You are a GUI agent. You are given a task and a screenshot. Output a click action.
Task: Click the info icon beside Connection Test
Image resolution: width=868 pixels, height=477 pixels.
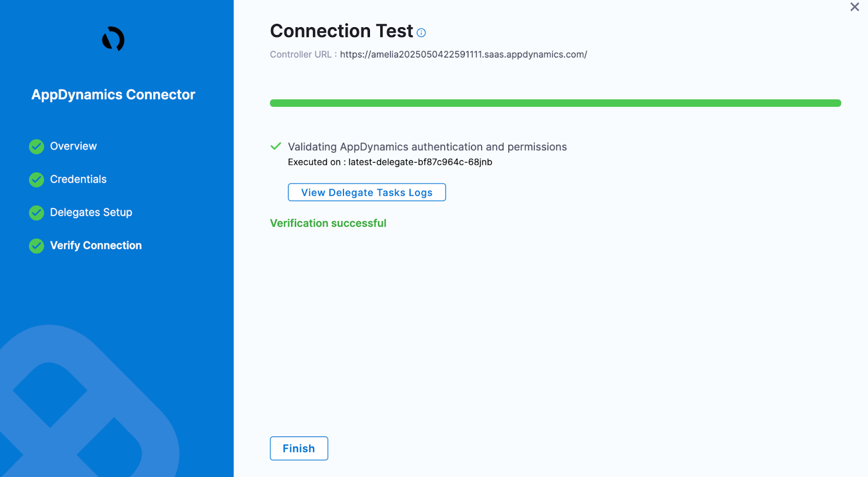(422, 33)
